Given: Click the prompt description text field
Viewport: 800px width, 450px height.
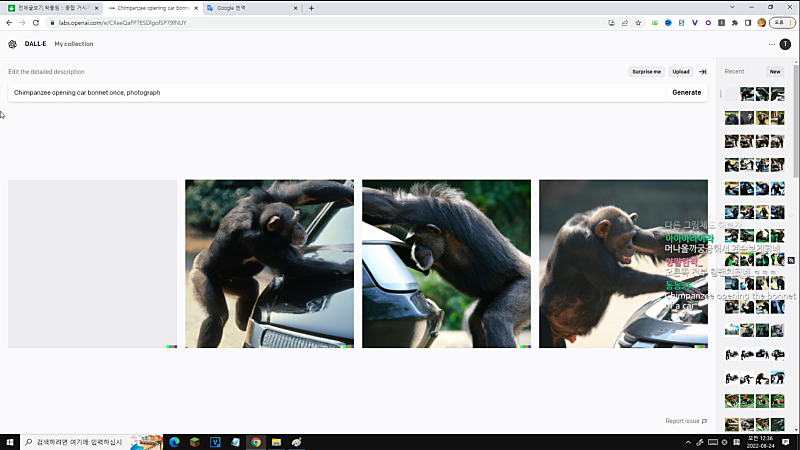Looking at the screenshot, I should [337, 93].
